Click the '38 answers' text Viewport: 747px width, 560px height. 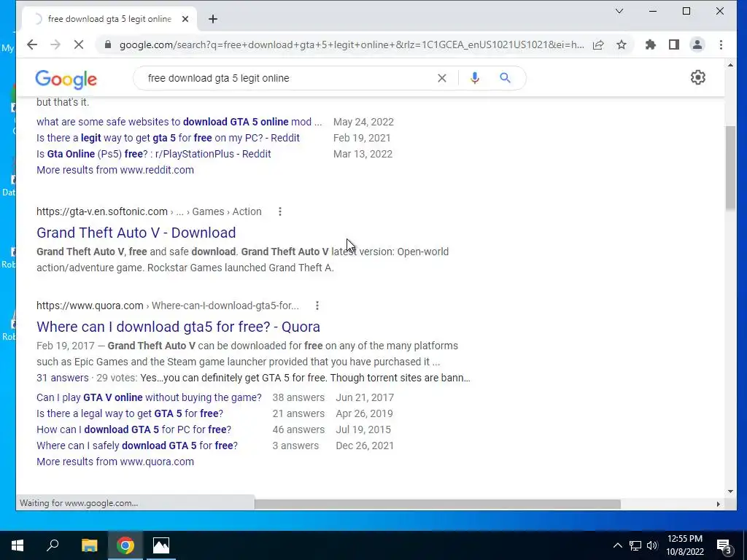click(298, 397)
